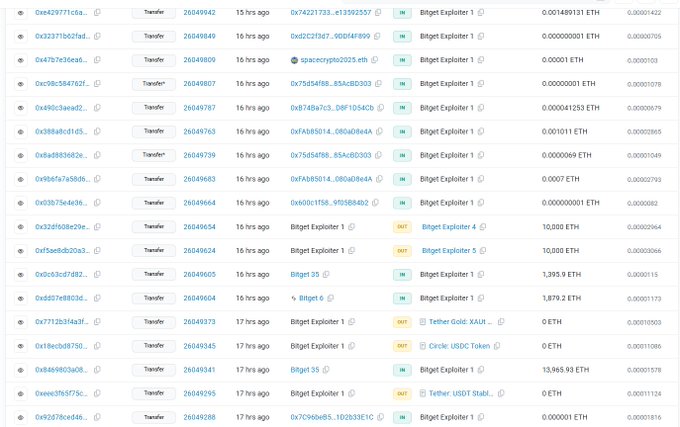Copy transaction hash 0xeee3f65f75c
The height and width of the screenshot is (427, 680).
pos(97,393)
